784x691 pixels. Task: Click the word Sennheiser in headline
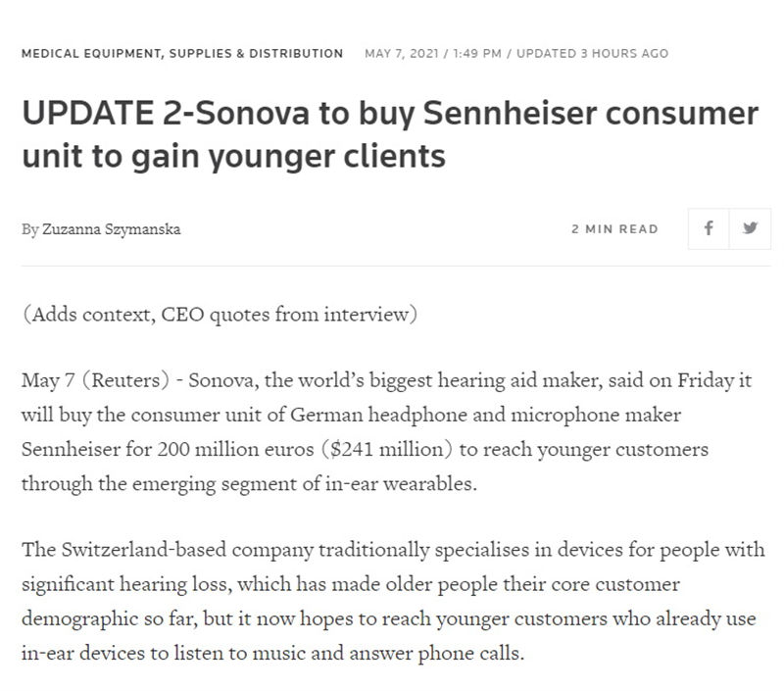click(510, 113)
